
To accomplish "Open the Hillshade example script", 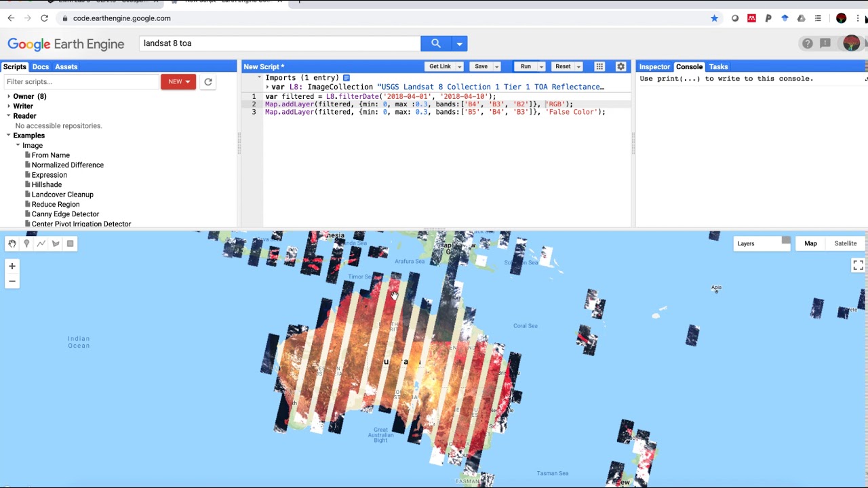I will point(46,184).
